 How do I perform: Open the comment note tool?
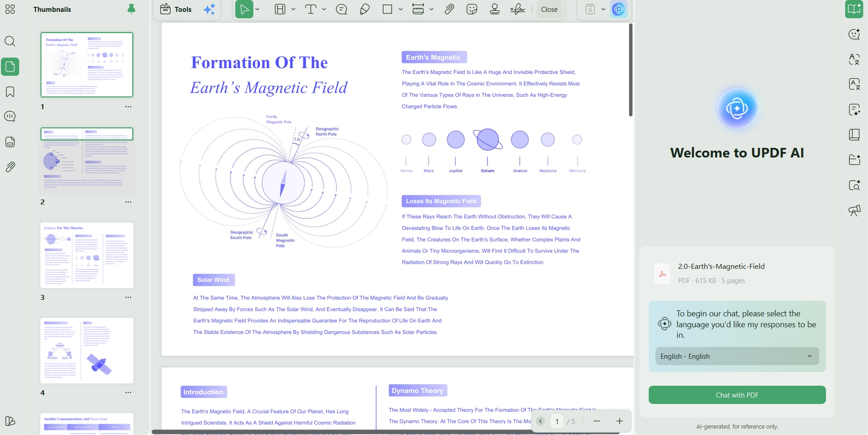point(342,9)
